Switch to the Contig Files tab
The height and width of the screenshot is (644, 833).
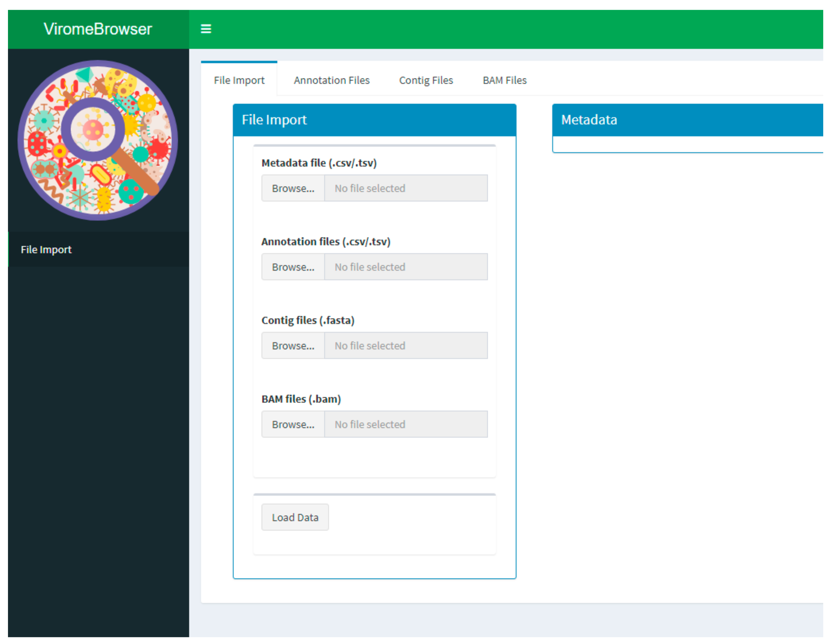click(426, 80)
